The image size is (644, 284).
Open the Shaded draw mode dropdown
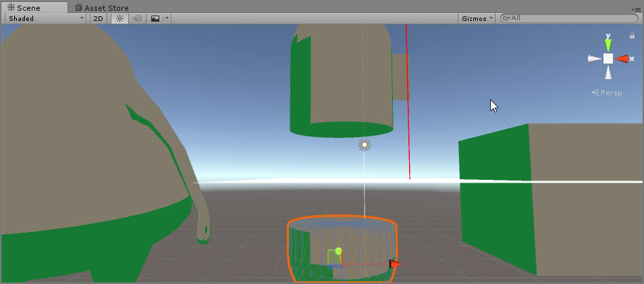click(47, 18)
